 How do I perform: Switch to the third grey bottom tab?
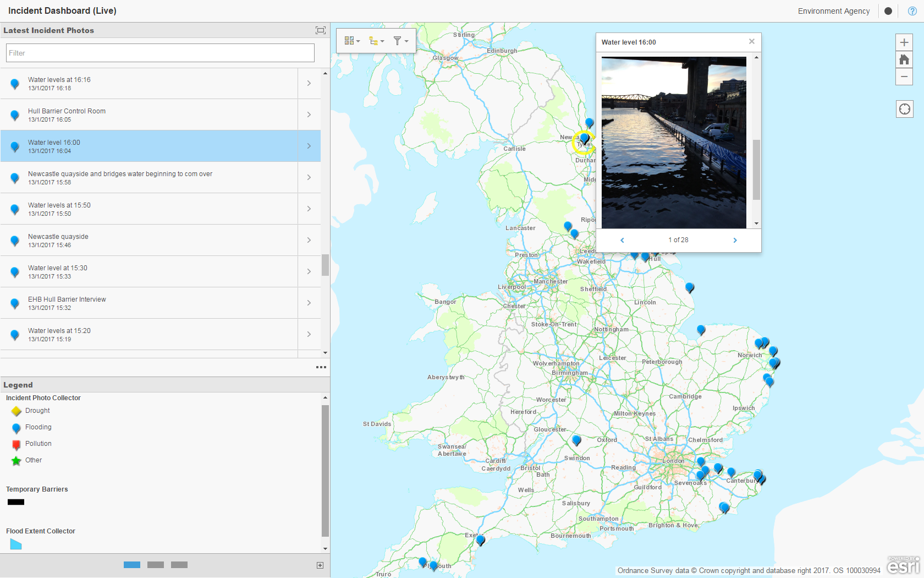pyautogui.click(x=179, y=565)
